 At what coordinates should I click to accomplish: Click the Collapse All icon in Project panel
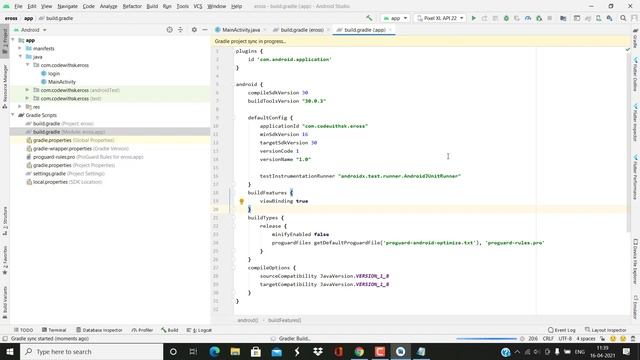[x=180, y=30]
